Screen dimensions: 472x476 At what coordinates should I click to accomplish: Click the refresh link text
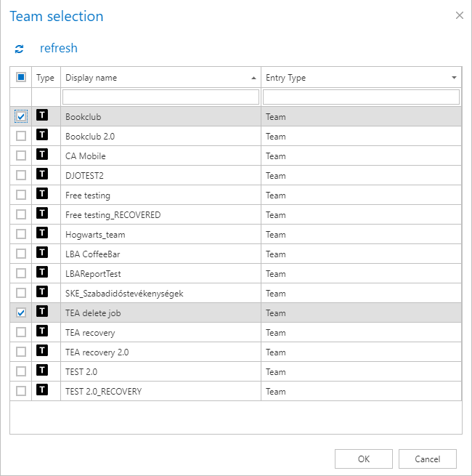coord(58,49)
